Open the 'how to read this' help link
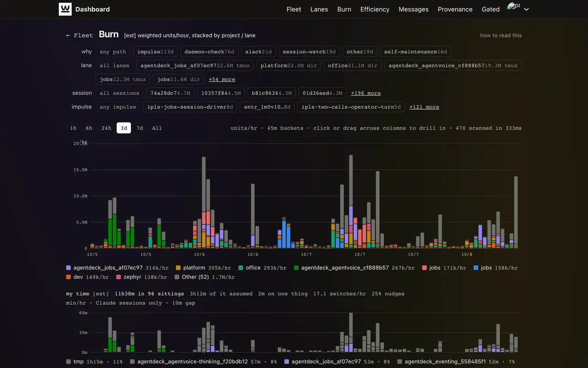 click(501, 35)
